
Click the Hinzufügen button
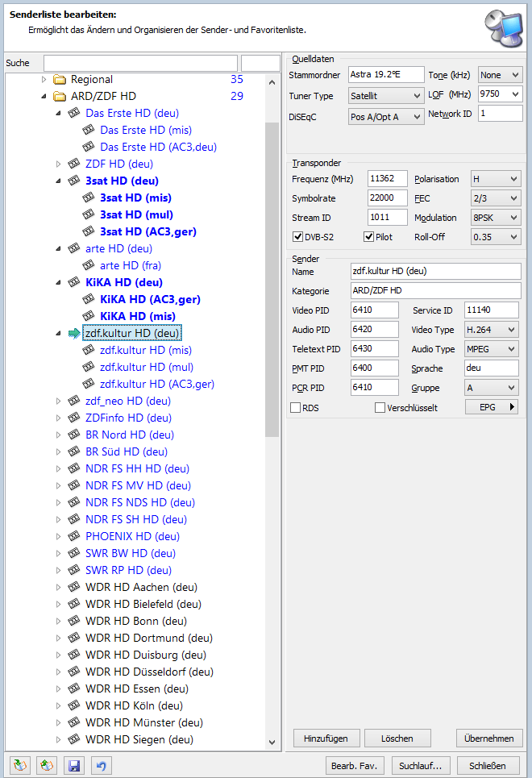tap(326, 738)
